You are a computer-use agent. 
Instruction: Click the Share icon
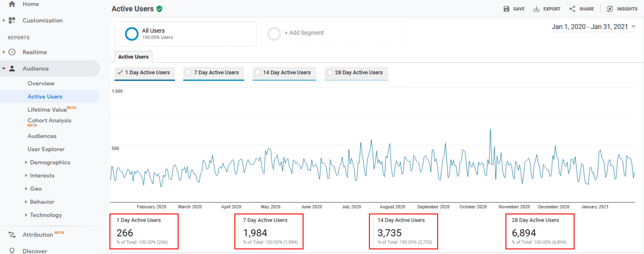572,9
